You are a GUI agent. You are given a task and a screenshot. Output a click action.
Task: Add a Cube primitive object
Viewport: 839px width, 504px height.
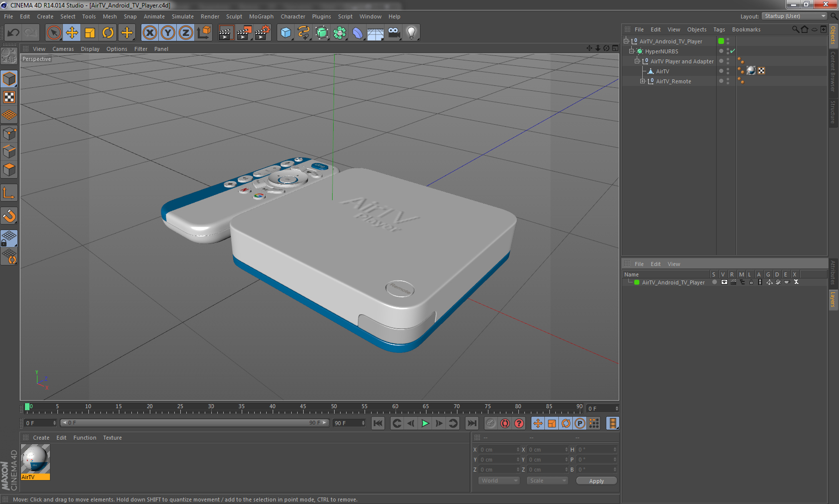click(286, 33)
